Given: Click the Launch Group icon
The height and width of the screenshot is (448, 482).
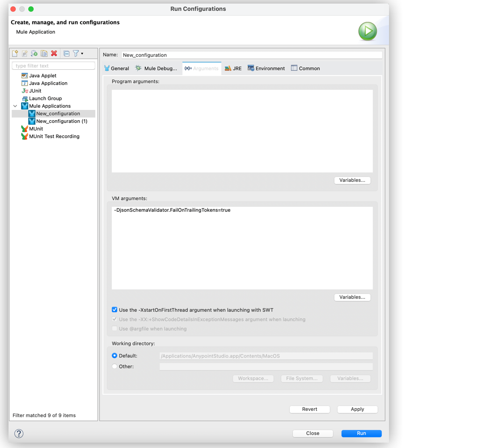Looking at the screenshot, I should point(25,99).
